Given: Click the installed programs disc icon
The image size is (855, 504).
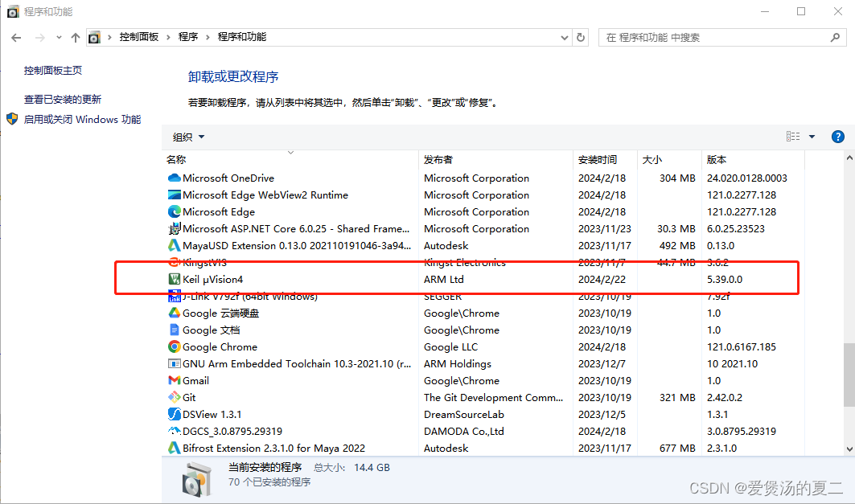Looking at the screenshot, I should 196,479.
